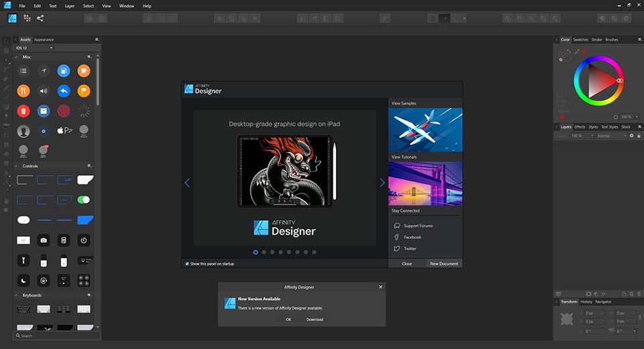The width and height of the screenshot is (644, 349).
Task: Click the layer lock icon
Action: (639, 136)
